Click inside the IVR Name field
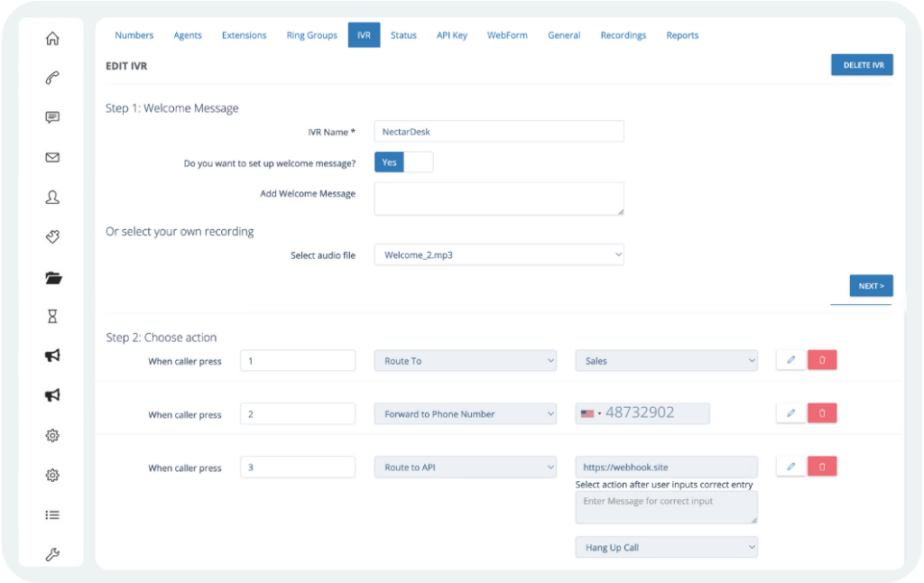 [499, 131]
